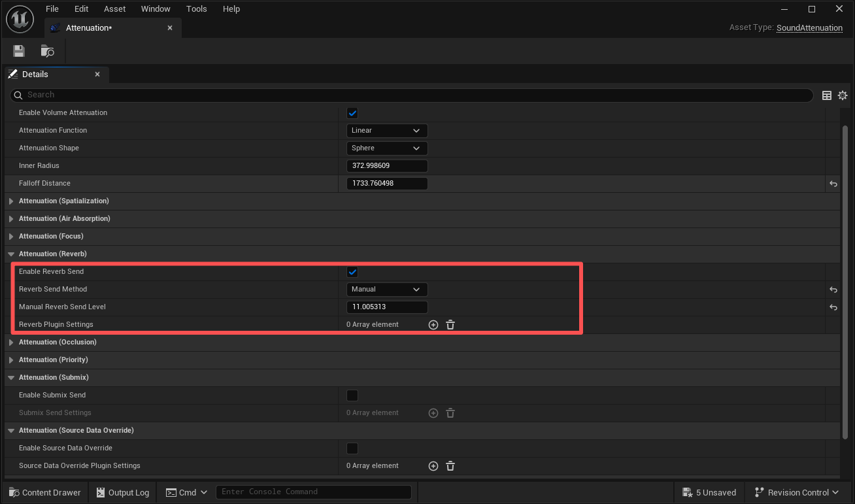Reset Manual Reverb Send Level to default
The width and height of the screenshot is (855, 504).
pyautogui.click(x=833, y=307)
